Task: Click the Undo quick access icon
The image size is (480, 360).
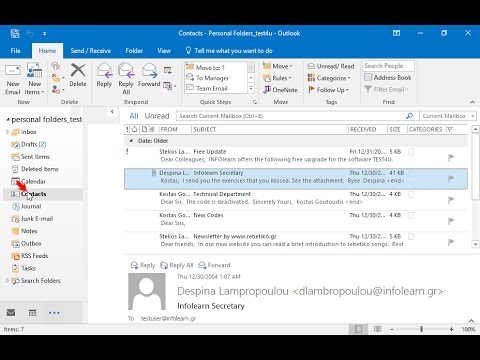Action: point(30,33)
